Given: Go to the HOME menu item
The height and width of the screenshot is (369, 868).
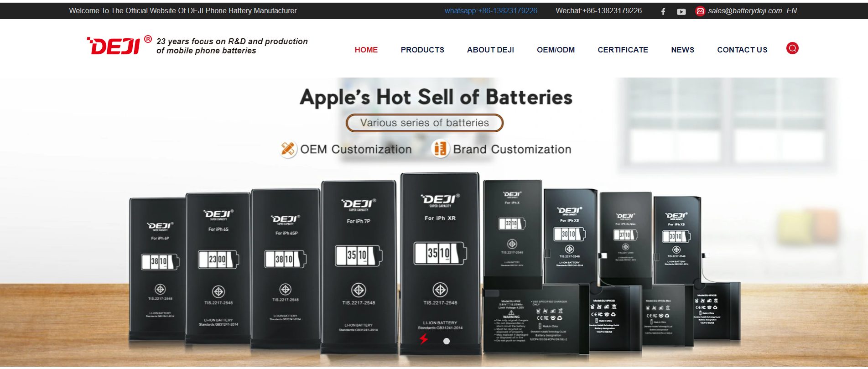Looking at the screenshot, I should [366, 50].
